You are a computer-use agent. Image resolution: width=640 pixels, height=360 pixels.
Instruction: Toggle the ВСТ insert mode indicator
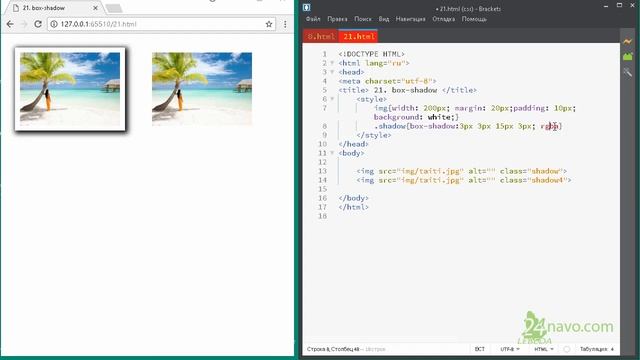coord(480,349)
